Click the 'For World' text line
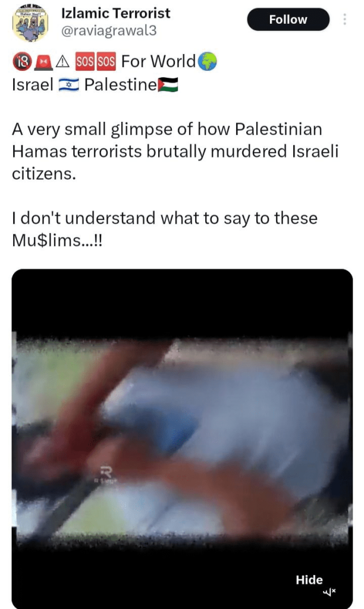This screenshot has width=364, height=609. pyautogui.click(x=158, y=61)
